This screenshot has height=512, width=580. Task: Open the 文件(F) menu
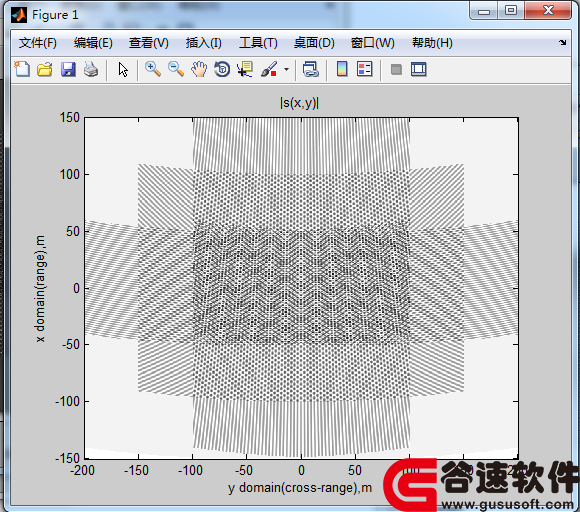point(38,43)
